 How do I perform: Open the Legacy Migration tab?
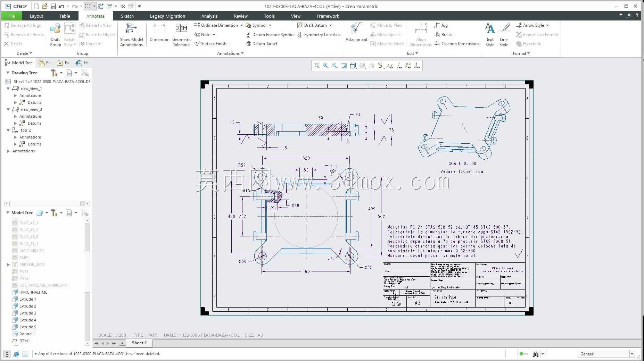(167, 16)
